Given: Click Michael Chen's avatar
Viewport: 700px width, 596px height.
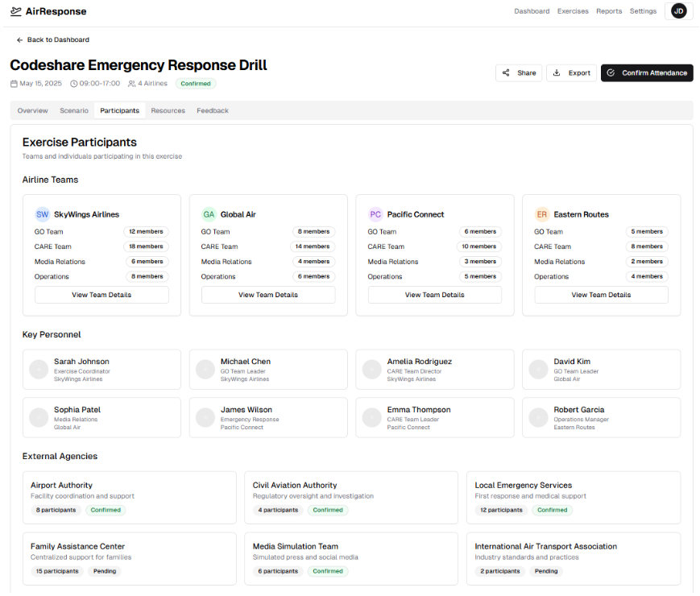Looking at the screenshot, I should click(205, 370).
